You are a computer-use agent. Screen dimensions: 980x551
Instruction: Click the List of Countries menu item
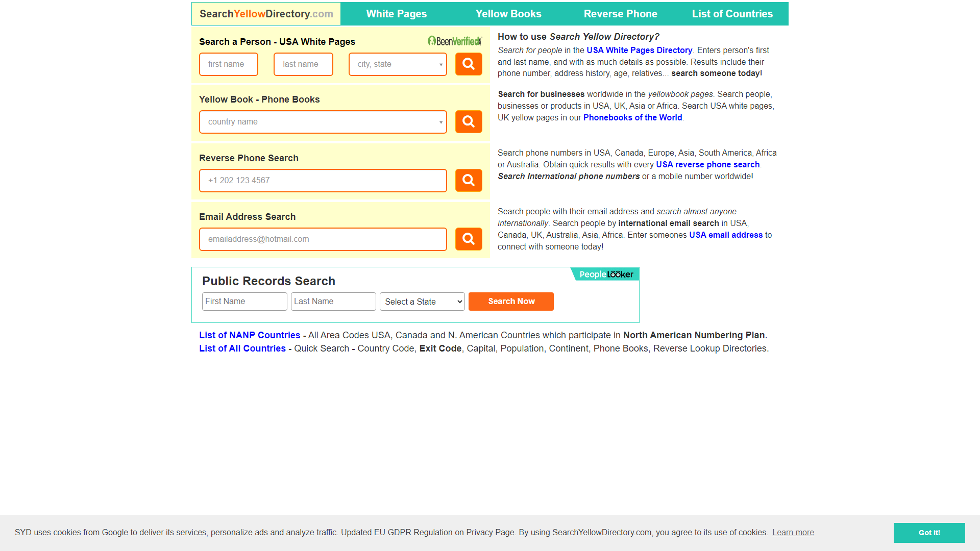point(732,13)
